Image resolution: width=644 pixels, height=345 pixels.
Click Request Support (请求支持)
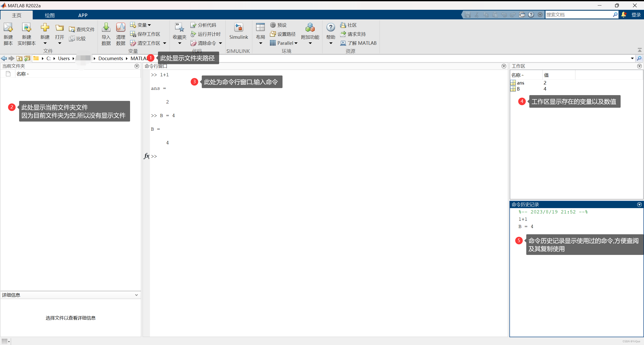pyautogui.click(x=353, y=34)
